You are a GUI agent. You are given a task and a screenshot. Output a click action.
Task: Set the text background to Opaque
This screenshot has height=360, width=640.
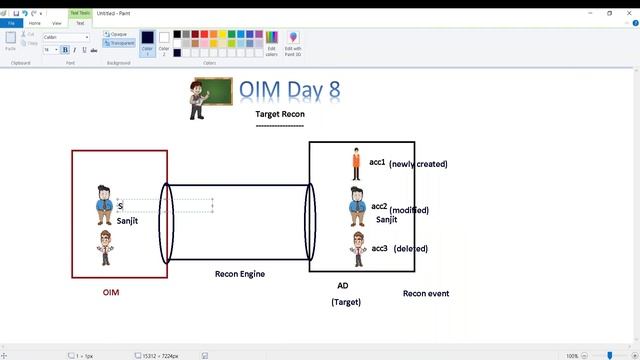click(x=118, y=34)
